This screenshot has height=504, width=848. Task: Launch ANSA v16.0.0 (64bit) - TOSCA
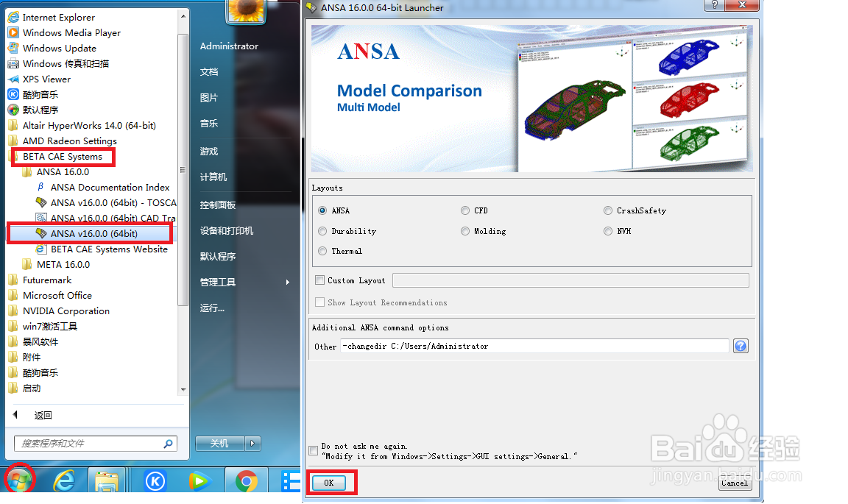[x=106, y=203]
